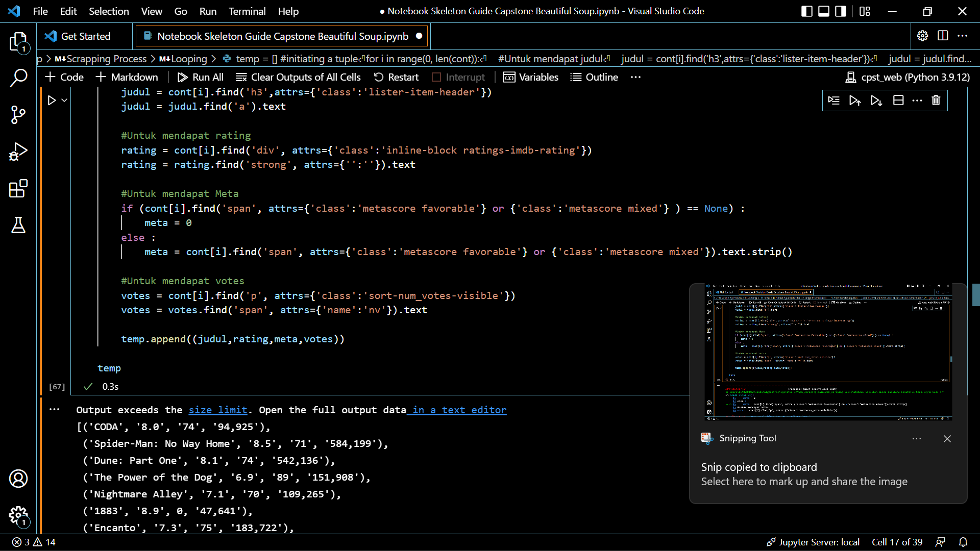The width and height of the screenshot is (980, 551).
Task: Split the cell with the split icon
Action: 898,101
